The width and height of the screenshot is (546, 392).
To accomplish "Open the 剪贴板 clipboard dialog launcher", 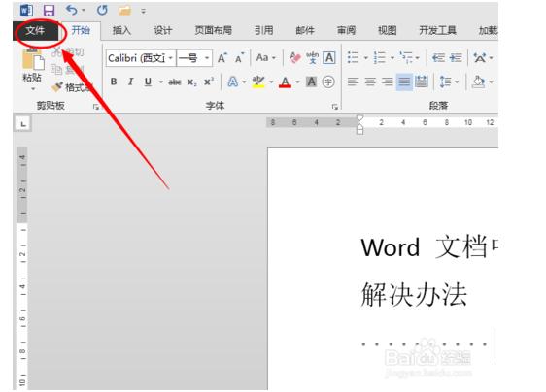I will coord(96,107).
